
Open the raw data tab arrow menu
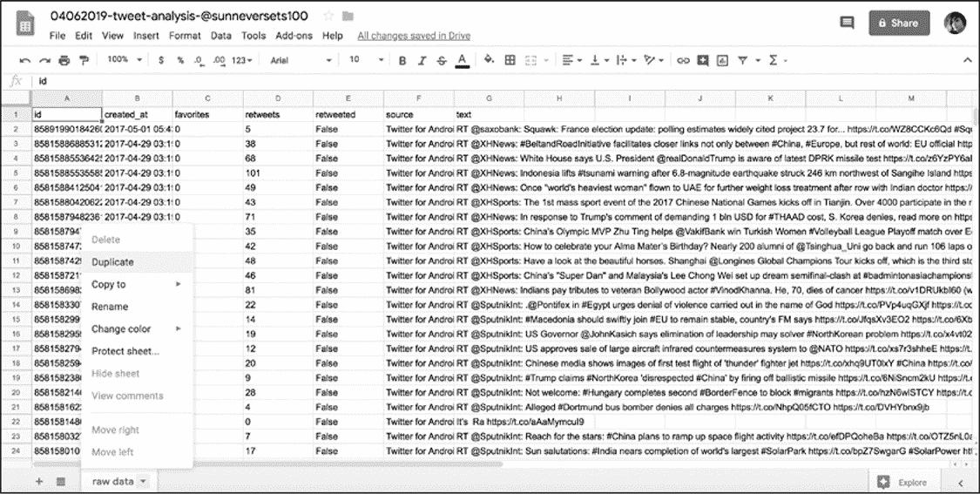[142, 481]
